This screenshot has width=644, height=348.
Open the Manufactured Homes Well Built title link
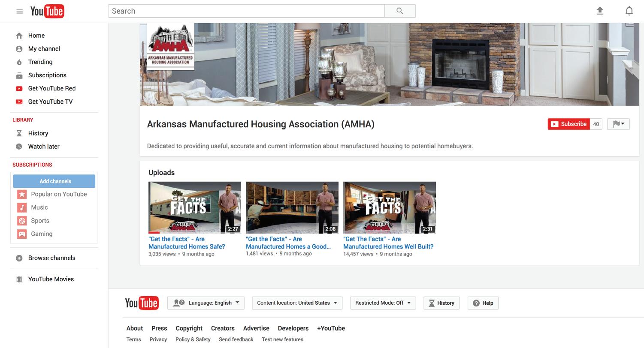388,243
